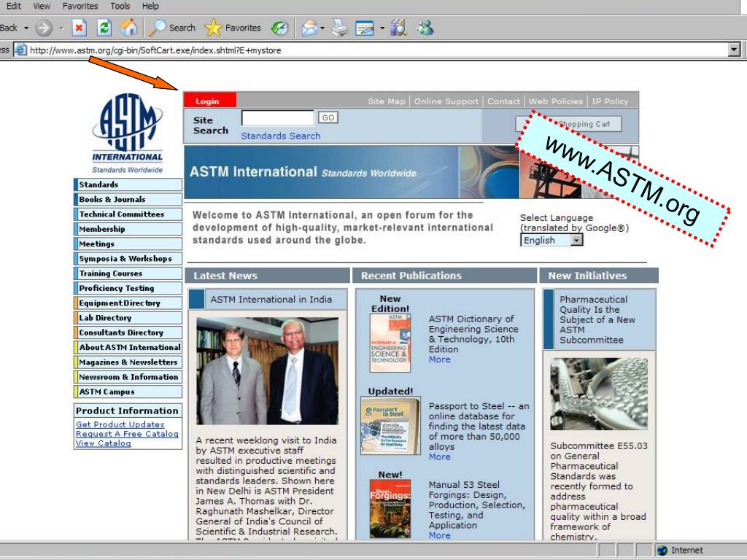The height and width of the screenshot is (560, 747).
Task: Open the Favorites menu in menu bar
Action: 80,6
